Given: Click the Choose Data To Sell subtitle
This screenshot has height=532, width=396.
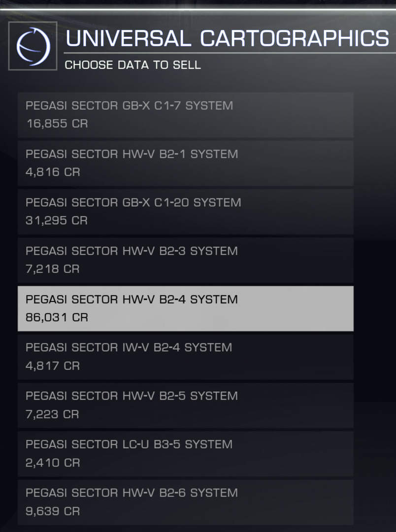Looking at the screenshot, I should coord(132,65).
